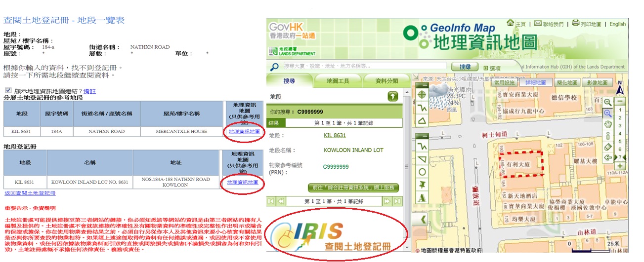Click the 主頁 home text link
Viewport: 644px width, 262px height.
[x=520, y=24]
